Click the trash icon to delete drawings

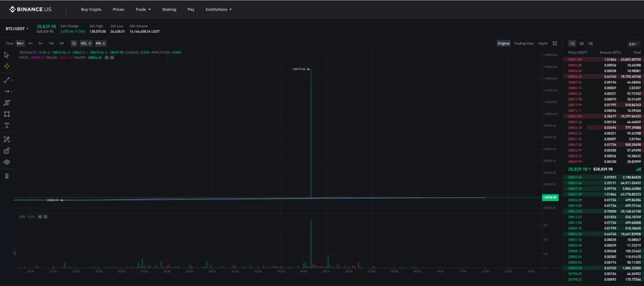point(7,176)
